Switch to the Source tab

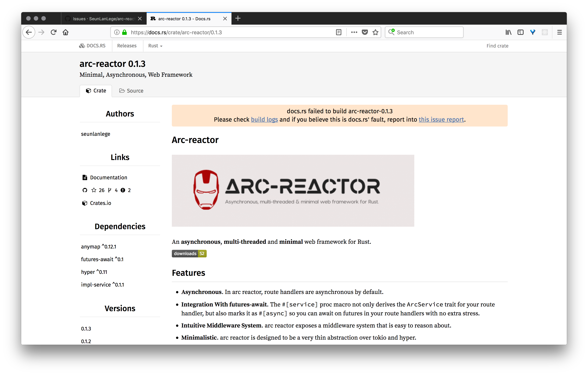[131, 91]
